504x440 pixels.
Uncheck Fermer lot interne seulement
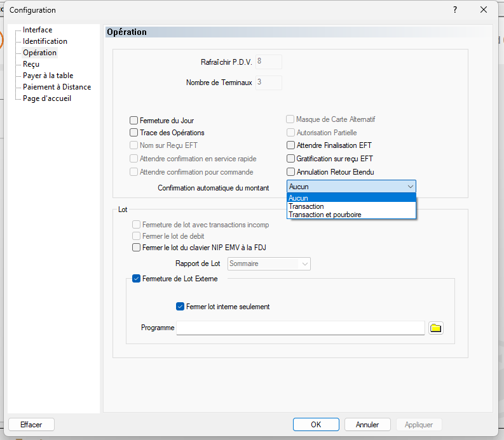click(x=180, y=307)
